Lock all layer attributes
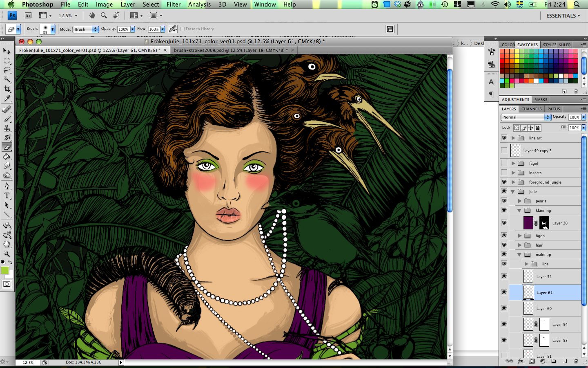The width and height of the screenshot is (588, 368). pyautogui.click(x=538, y=128)
